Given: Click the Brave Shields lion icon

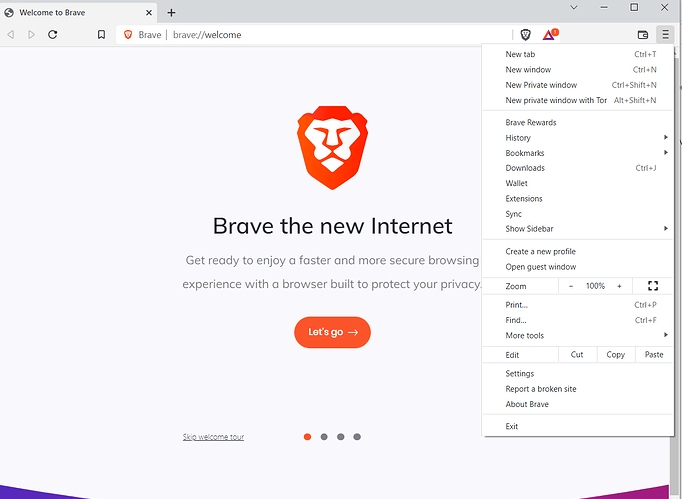Looking at the screenshot, I should click(525, 35).
